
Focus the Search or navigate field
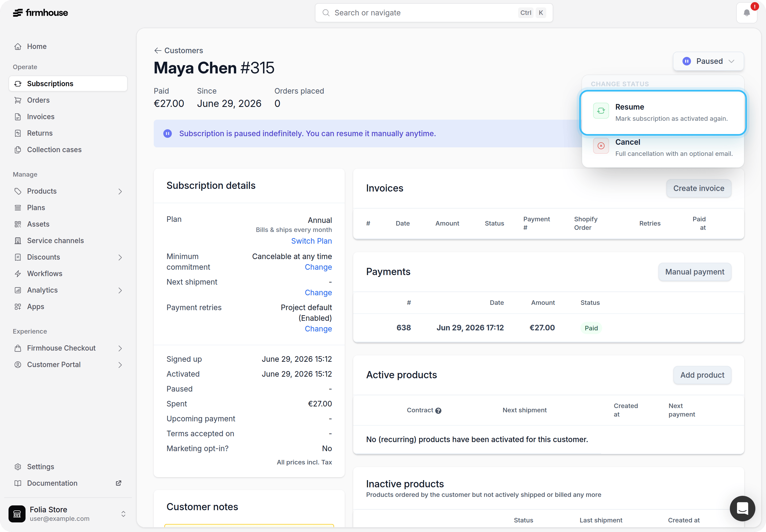point(434,13)
